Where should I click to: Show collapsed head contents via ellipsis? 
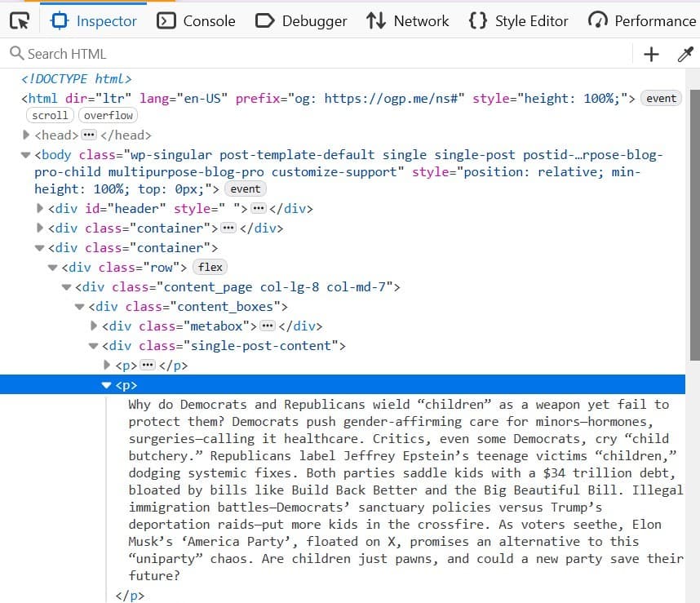[x=89, y=135]
